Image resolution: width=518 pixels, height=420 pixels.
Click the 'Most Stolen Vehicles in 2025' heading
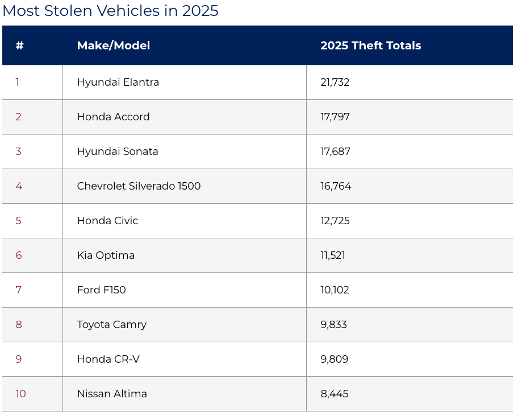coord(110,11)
